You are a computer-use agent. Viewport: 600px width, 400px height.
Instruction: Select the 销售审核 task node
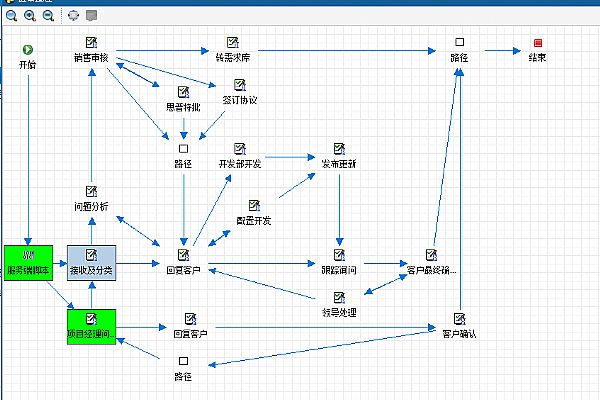[91, 43]
